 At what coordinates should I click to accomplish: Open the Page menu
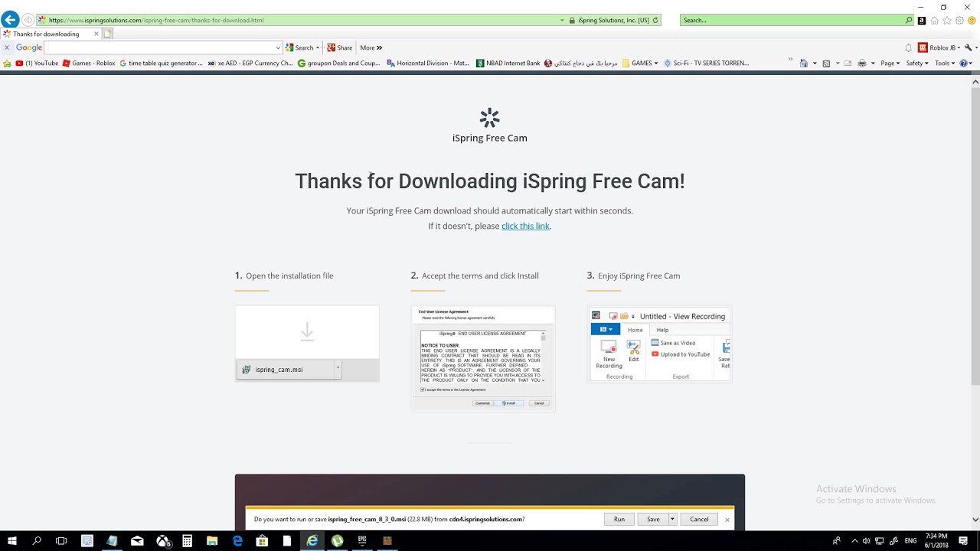pos(890,64)
